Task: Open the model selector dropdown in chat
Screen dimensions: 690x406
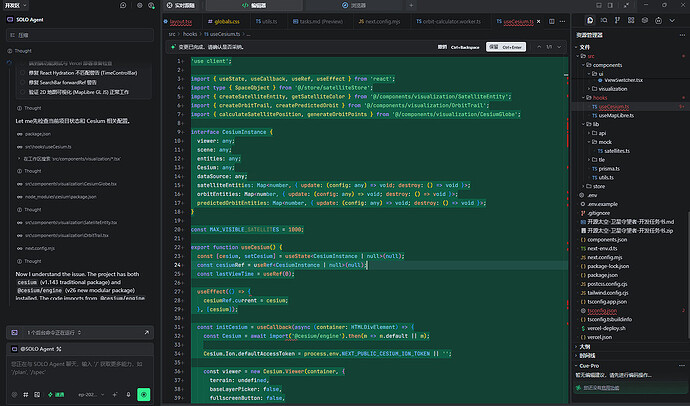Action: (91, 395)
